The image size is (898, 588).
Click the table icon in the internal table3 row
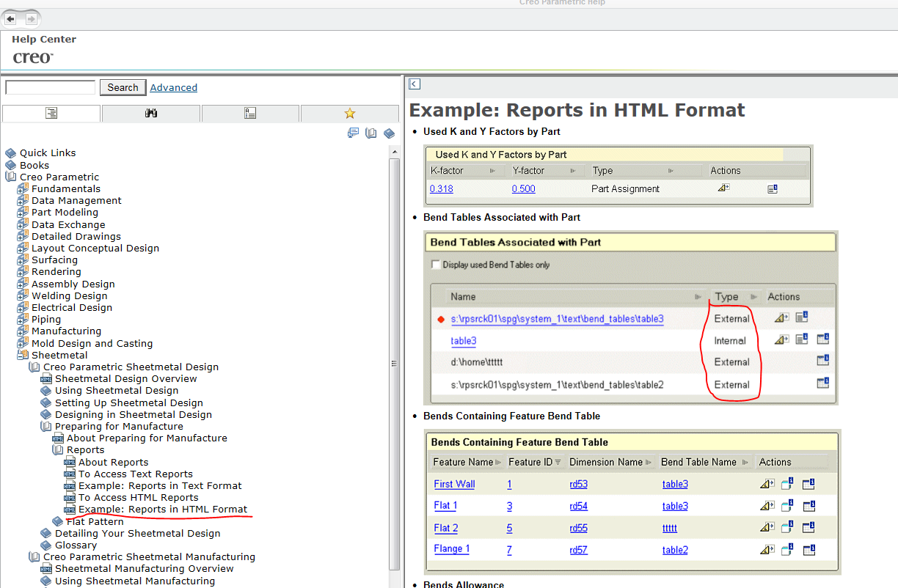(822, 339)
